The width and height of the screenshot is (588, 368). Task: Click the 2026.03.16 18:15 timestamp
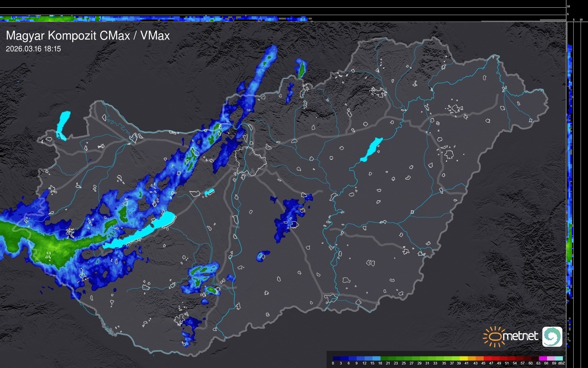(33, 49)
